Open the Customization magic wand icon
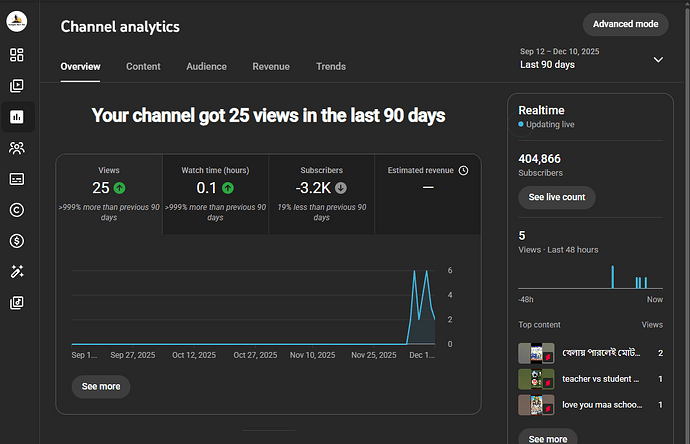This screenshot has width=690, height=444. 17,272
